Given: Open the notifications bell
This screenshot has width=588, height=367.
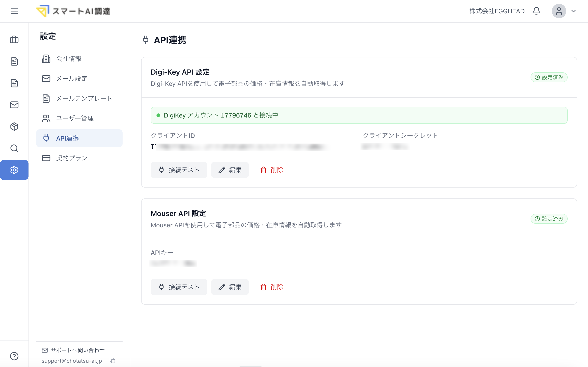Looking at the screenshot, I should tap(536, 11).
